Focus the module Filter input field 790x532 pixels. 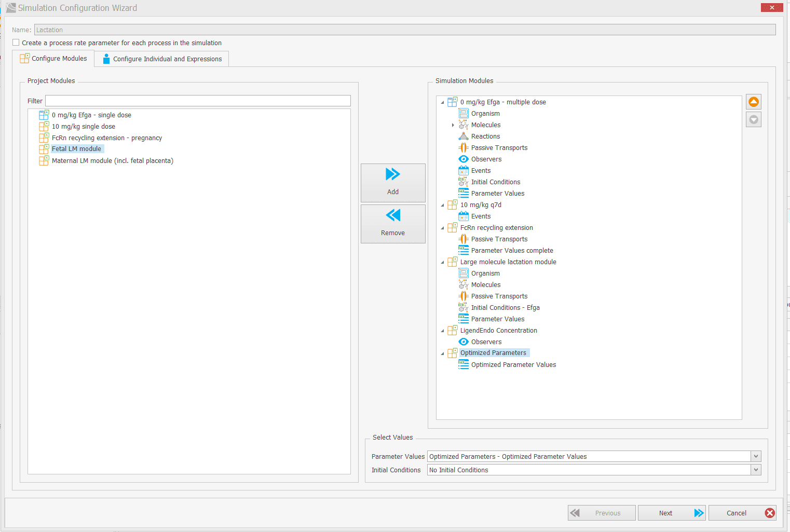198,101
